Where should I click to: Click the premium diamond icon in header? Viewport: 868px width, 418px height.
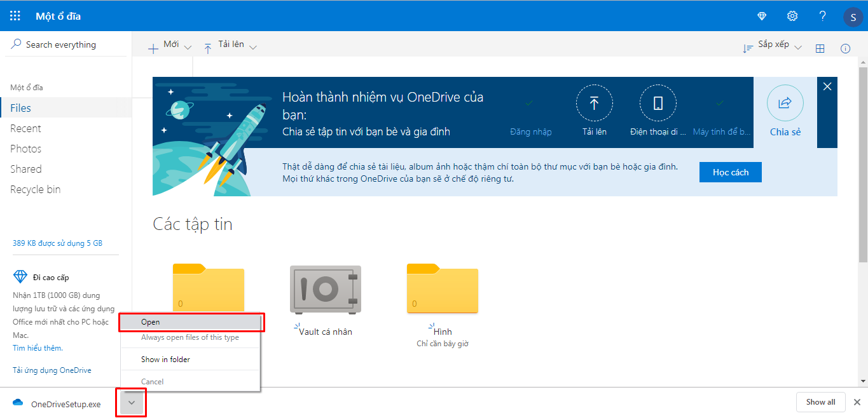(762, 16)
